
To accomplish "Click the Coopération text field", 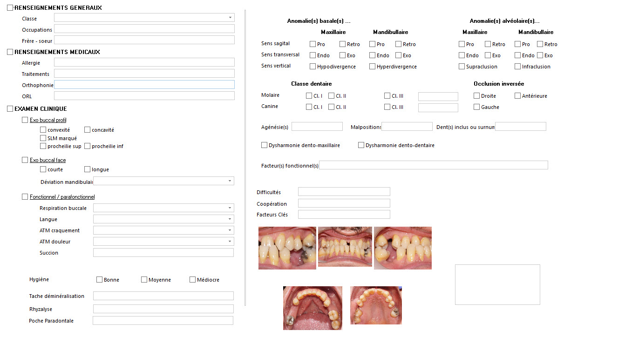I will coord(344,203).
